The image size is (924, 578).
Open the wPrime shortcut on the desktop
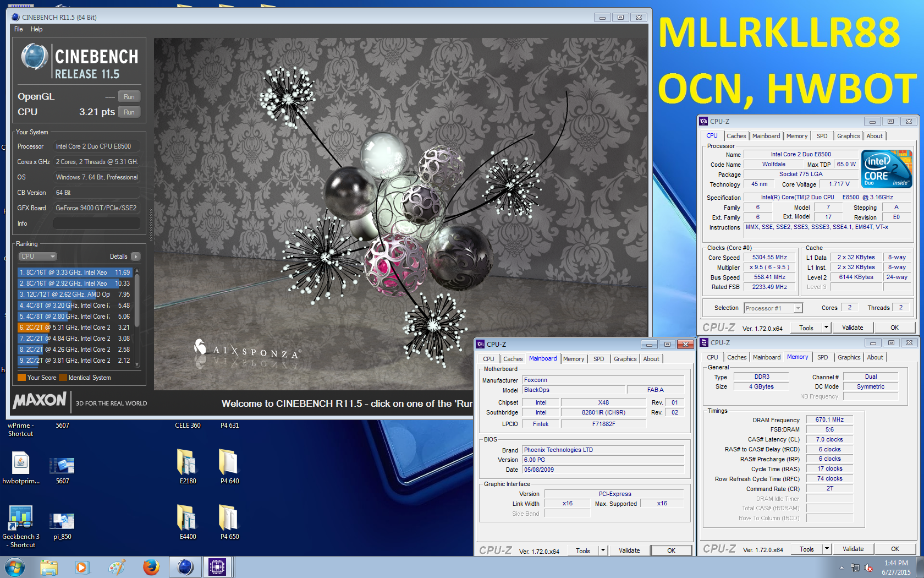[21, 429]
